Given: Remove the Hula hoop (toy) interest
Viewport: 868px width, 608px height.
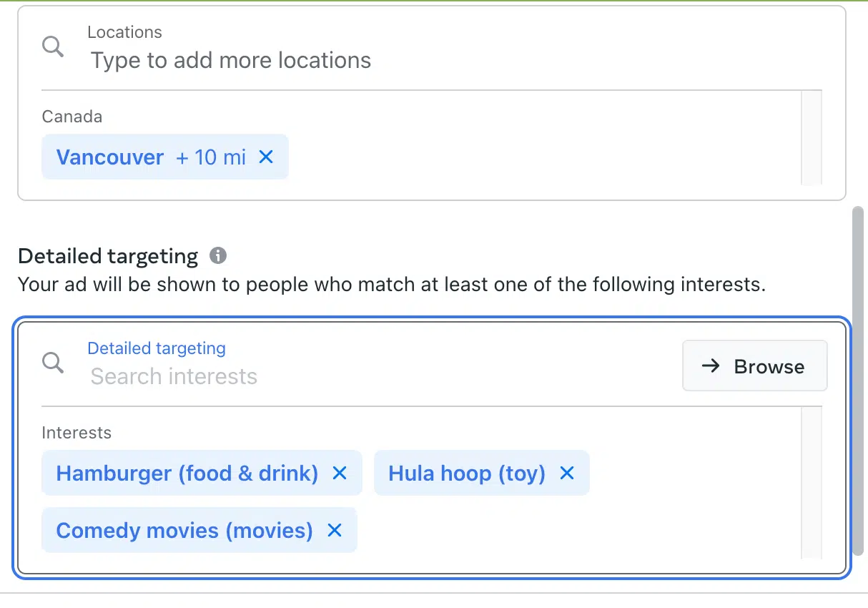Looking at the screenshot, I should click(x=567, y=473).
